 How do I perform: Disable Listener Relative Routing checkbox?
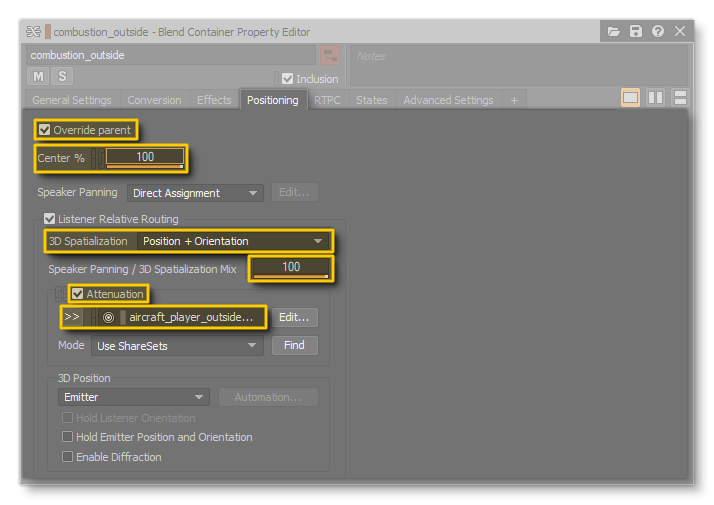[x=50, y=219]
